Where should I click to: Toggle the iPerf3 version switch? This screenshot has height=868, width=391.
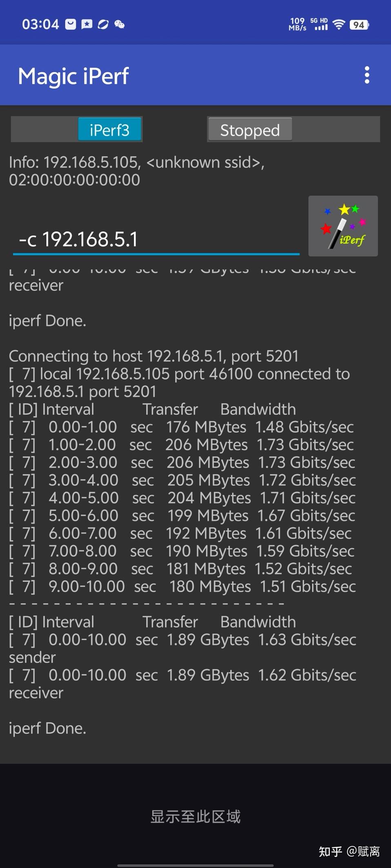coord(110,129)
